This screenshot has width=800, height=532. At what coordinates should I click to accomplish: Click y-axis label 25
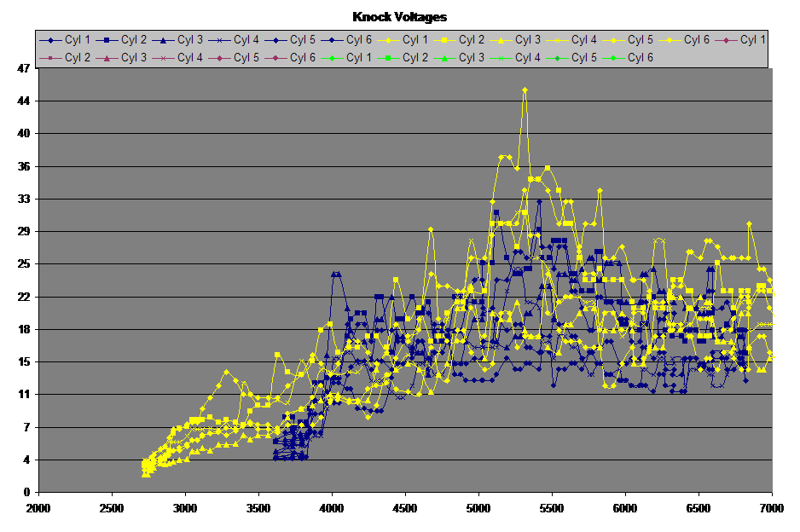(24, 264)
